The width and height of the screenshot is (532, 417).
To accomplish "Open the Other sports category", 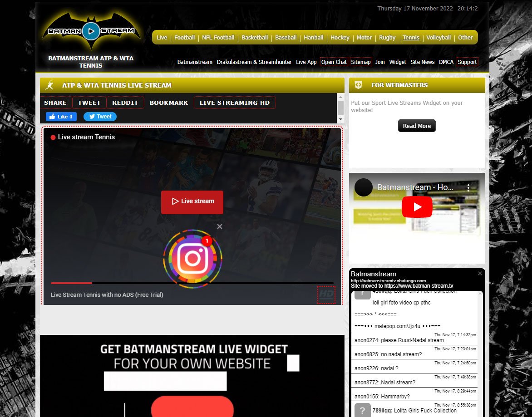I will 466,38.
